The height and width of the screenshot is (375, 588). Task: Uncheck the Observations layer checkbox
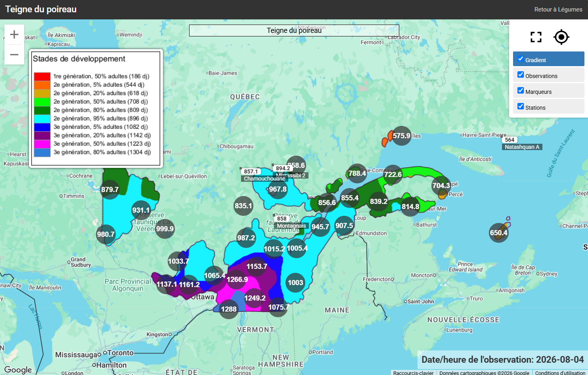[521, 74]
